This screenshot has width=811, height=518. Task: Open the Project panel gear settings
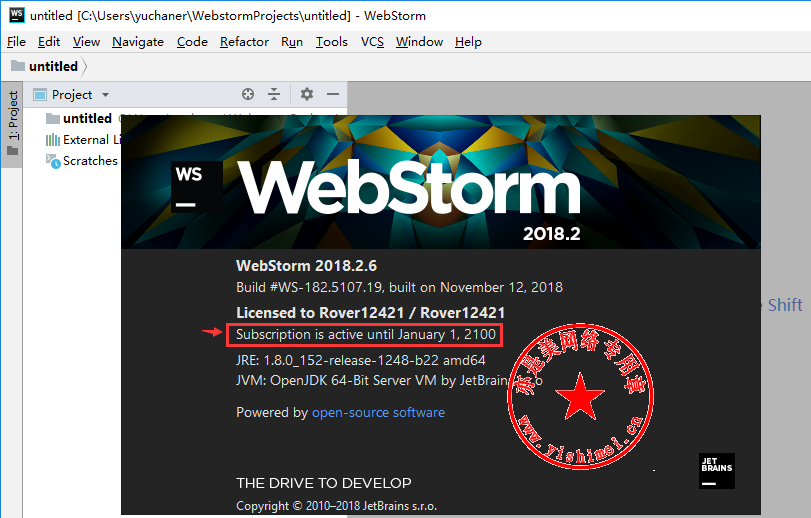[x=307, y=94]
